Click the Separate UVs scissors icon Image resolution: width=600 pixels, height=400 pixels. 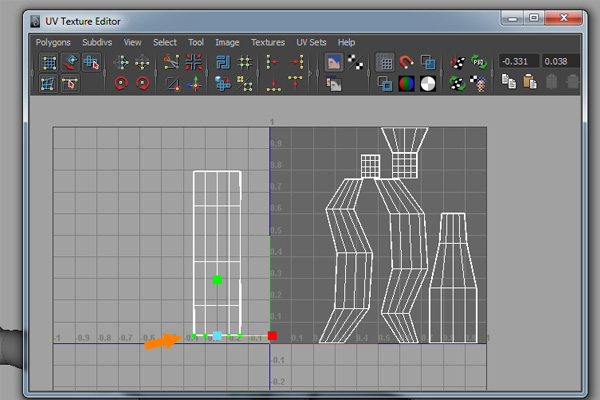(171, 63)
